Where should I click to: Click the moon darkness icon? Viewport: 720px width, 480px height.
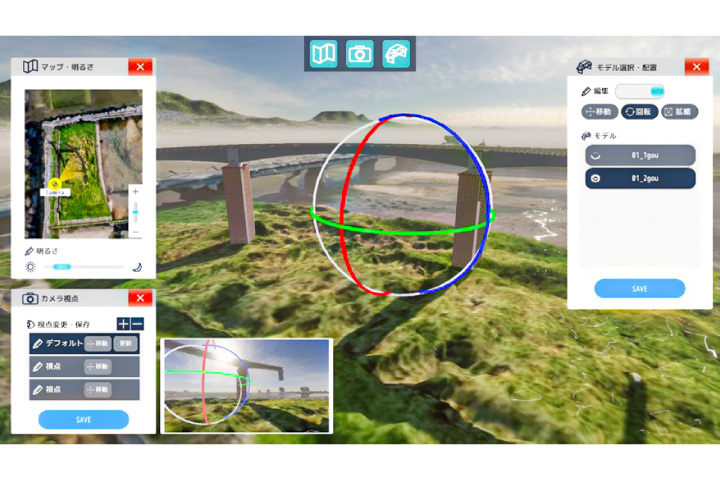point(137,267)
